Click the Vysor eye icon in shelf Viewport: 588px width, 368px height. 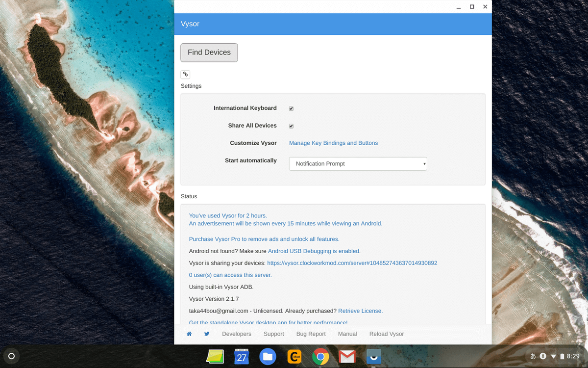pyautogui.click(x=374, y=356)
